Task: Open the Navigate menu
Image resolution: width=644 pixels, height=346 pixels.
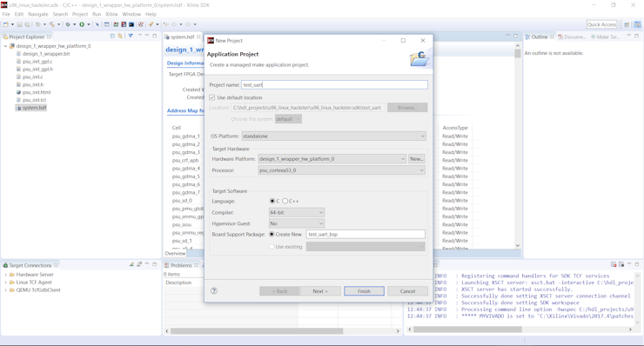Action: pos(38,14)
